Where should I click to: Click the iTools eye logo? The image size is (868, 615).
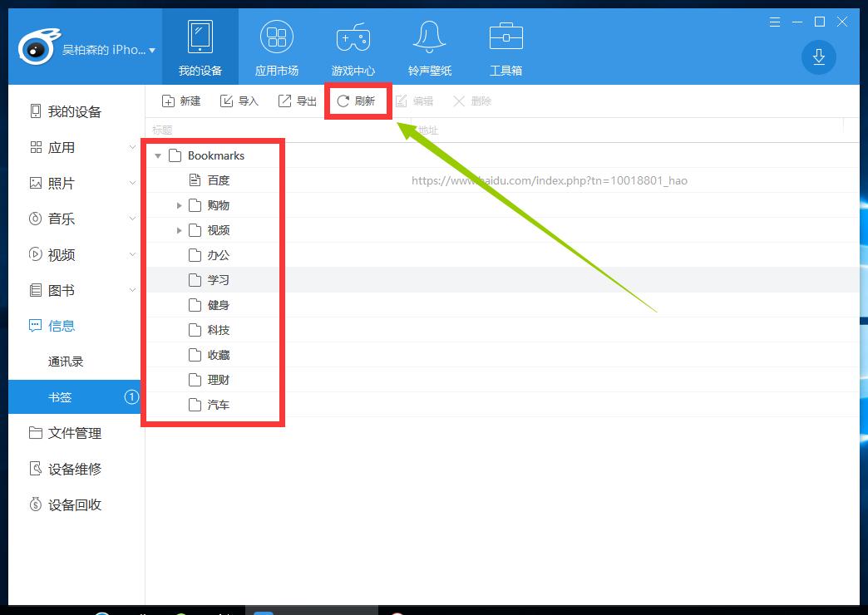(x=37, y=47)
